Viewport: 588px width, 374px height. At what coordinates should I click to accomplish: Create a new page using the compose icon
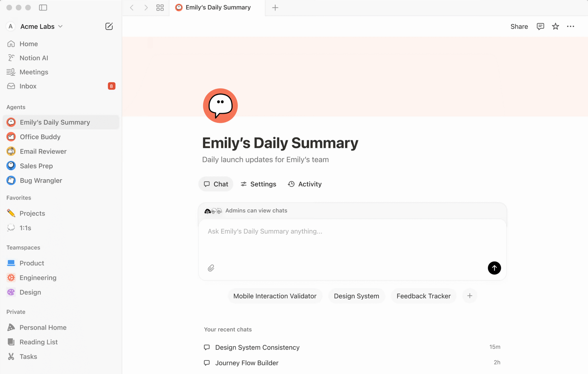point(109,26)
